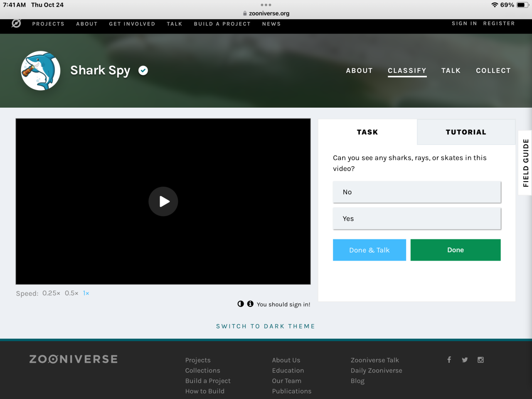Select the Yes answer

[417, 219]
